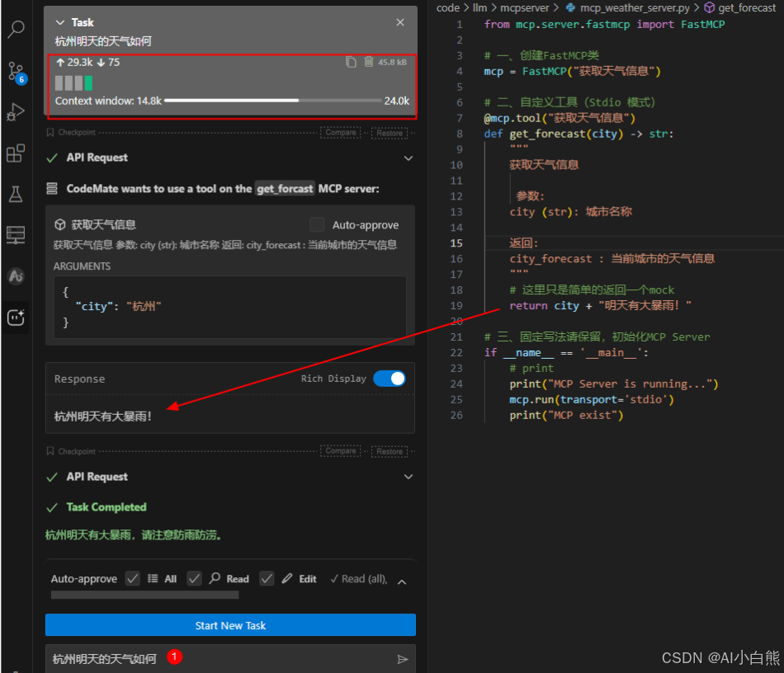Click the second checkpoint bookmark icon

coord(50,451)
